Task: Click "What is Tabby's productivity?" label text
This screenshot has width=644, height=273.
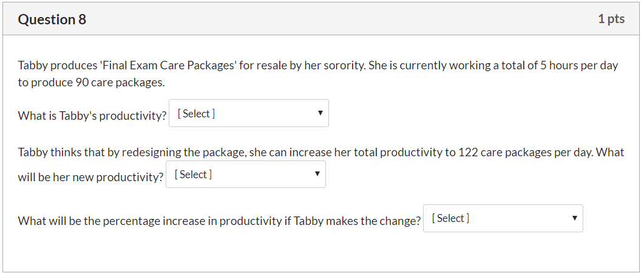Action: click(92, 116)
